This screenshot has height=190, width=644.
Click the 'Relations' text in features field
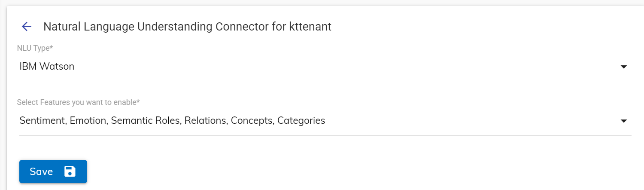click(205, 121)
